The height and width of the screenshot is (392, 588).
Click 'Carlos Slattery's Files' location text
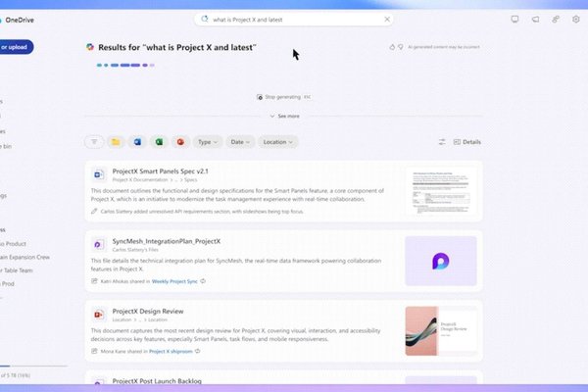click(x=135, y=250)
